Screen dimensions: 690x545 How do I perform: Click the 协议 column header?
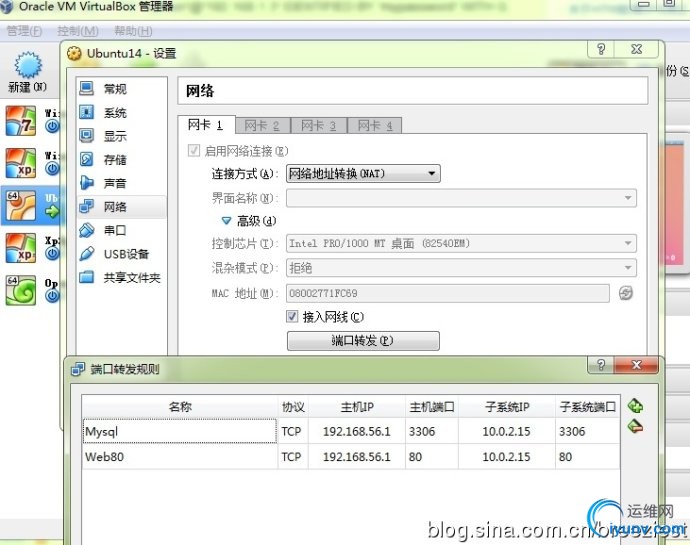pos(293,406)
